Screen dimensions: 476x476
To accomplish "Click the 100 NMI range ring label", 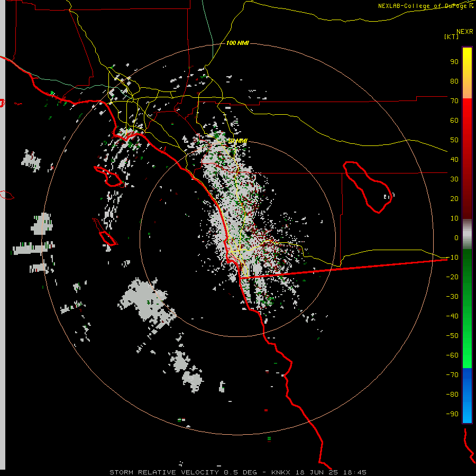I will 237,43.
